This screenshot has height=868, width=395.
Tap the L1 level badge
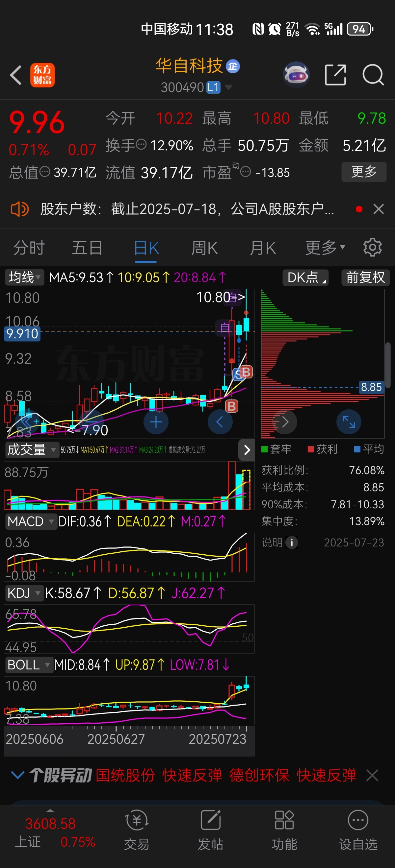coord(213,87)
